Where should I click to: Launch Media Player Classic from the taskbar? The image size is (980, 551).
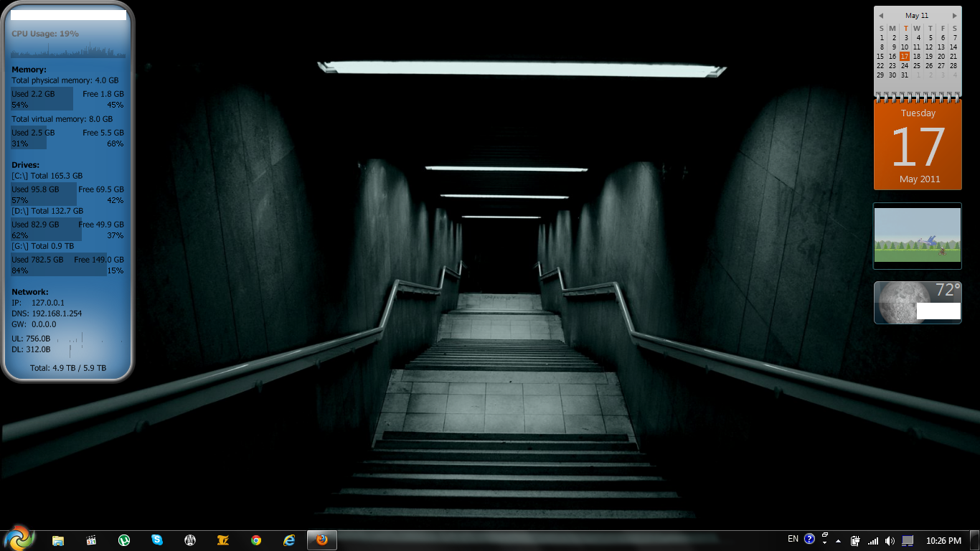[91, 540]
